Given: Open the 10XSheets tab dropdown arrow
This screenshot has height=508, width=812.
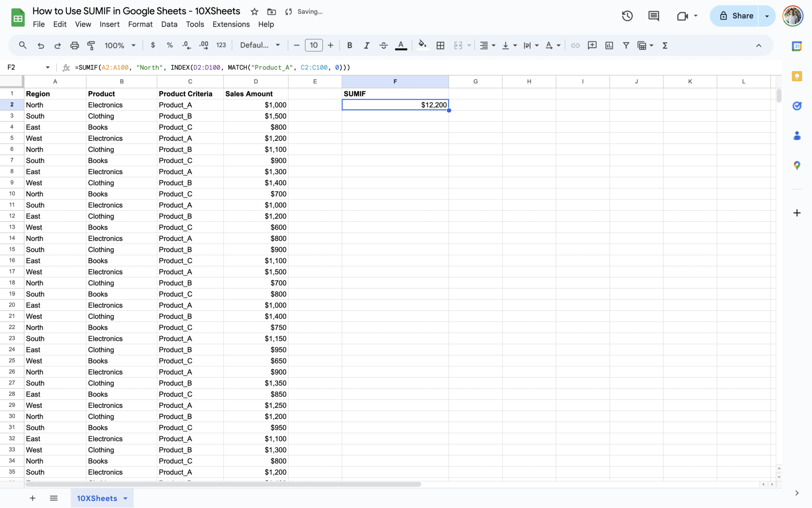Looking at the screenshot, I should (125, 498).
